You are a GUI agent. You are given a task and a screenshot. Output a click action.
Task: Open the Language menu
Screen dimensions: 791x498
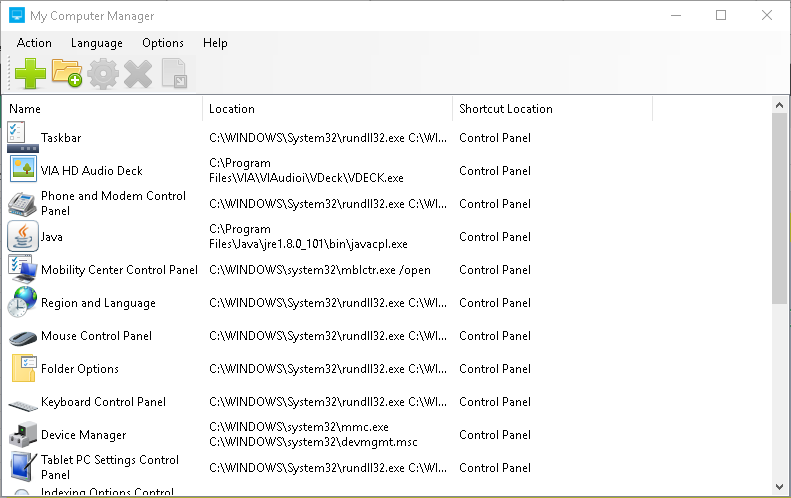[97, 43]
